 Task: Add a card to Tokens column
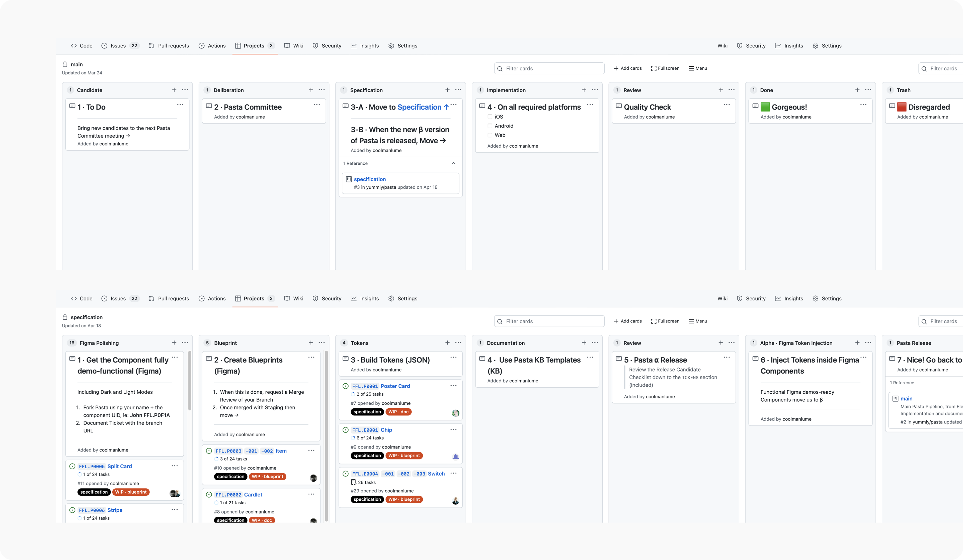(x=447, y=343)
